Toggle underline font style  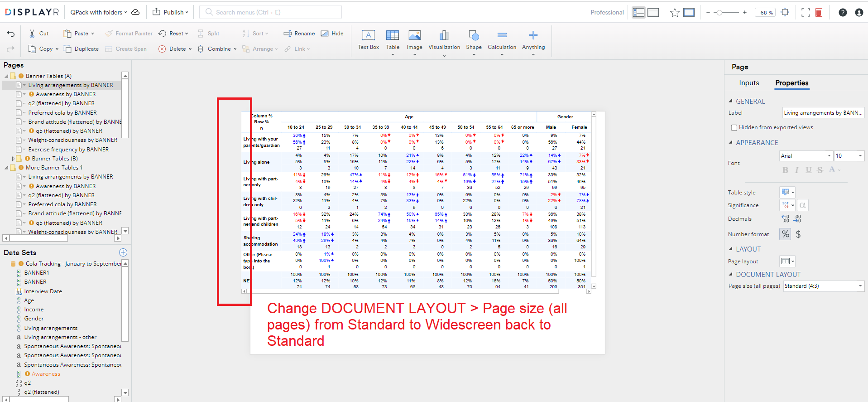pyautogui.click(x=809, y=170)
